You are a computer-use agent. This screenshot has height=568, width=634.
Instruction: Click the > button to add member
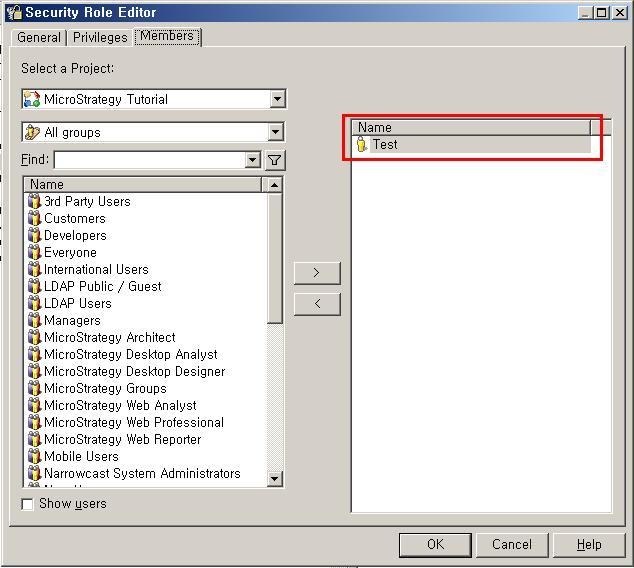(x=317, y=273)
